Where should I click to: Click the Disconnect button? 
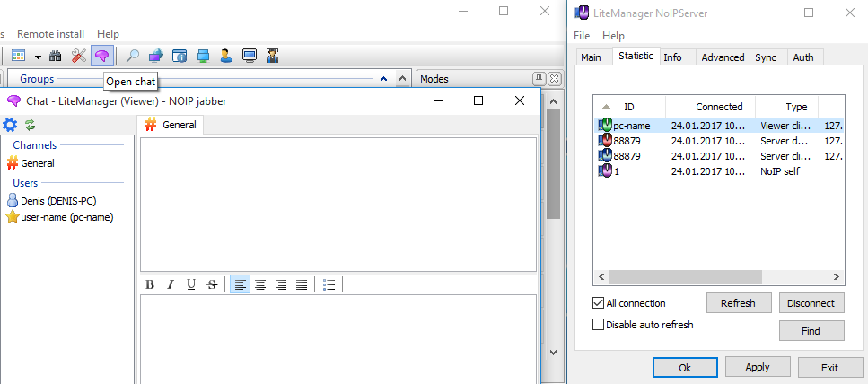(x=811, y=303)
